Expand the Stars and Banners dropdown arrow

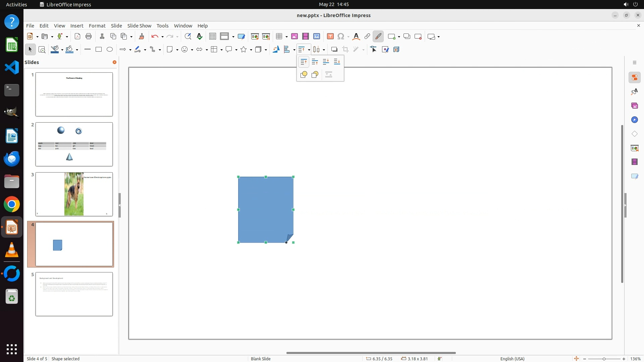(x=251, y=50)
